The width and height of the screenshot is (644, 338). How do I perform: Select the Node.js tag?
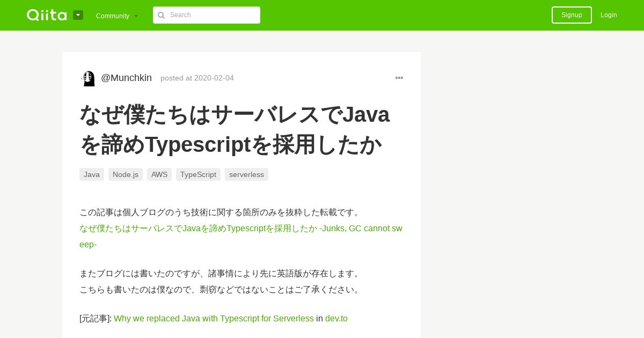point(126,174)
